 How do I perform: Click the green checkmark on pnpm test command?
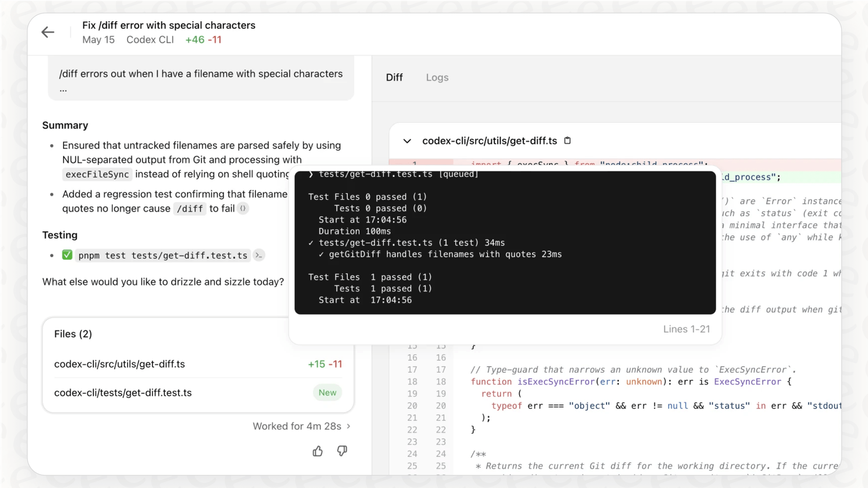[67, 255]
